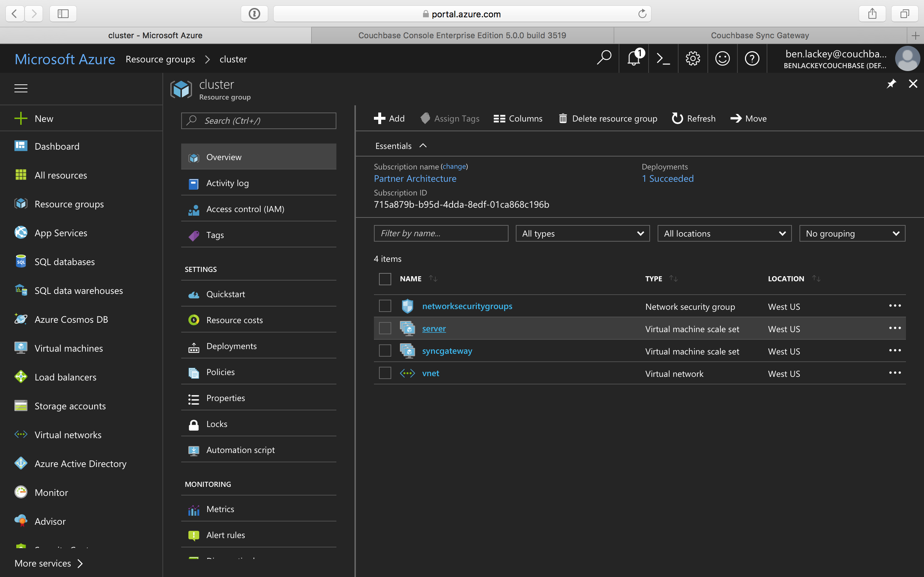Sort the list by LOCATION column
The image size is (924, 577).
(x=786, y=278)
